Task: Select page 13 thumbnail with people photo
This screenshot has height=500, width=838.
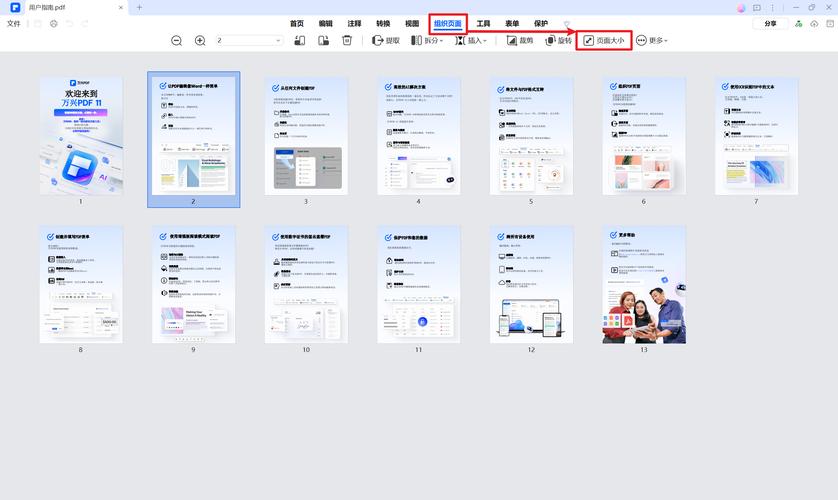Action: [x=643, y=284]
